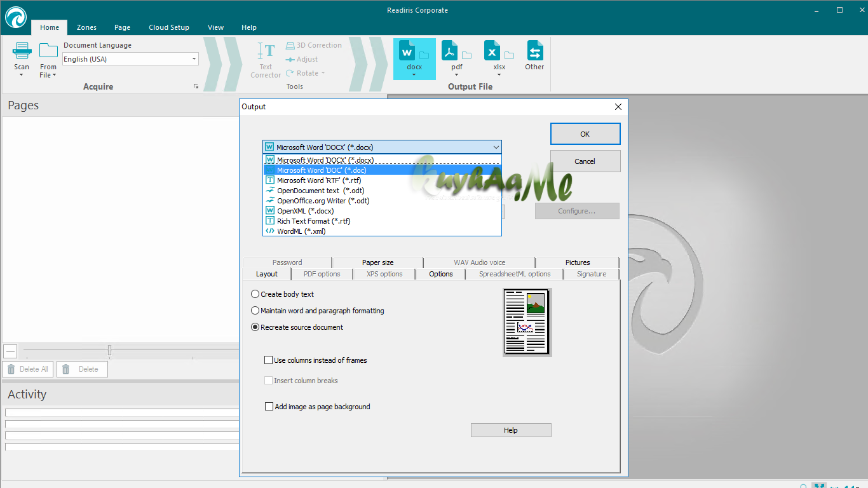Collapse the output format combo box arrow
The image size is (868, 488).
tap(496, 147)
